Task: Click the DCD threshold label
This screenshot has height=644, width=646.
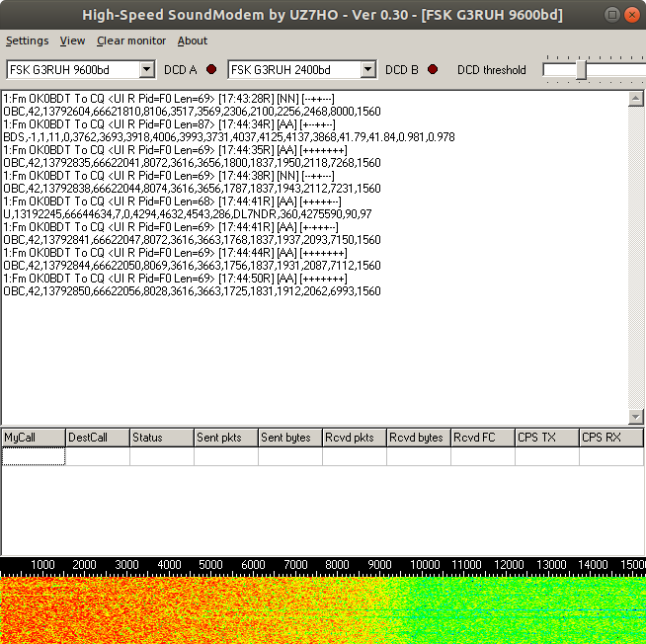Action: 492,70
